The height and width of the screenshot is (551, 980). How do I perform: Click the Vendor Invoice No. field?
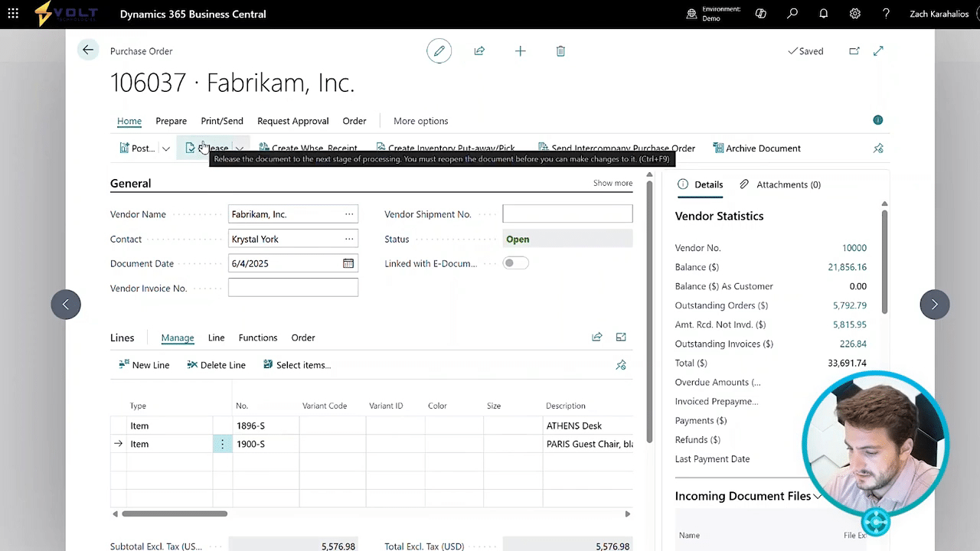tap(293, 288)
